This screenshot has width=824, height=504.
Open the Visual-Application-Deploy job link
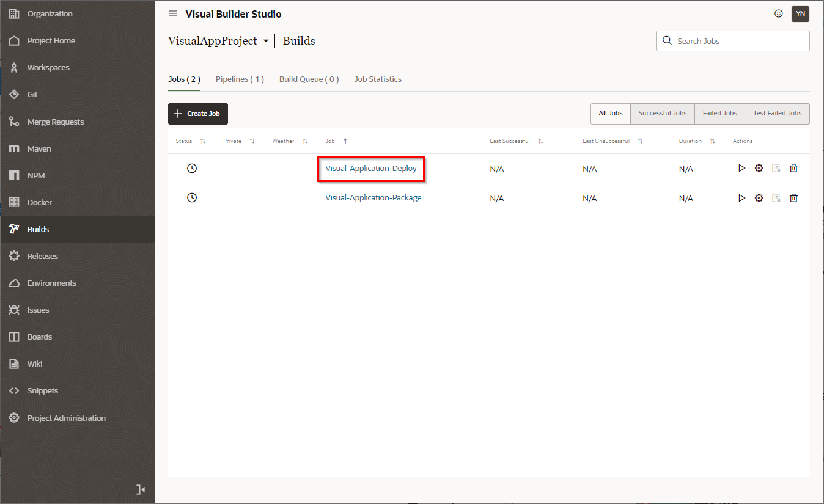coord(371,169)
